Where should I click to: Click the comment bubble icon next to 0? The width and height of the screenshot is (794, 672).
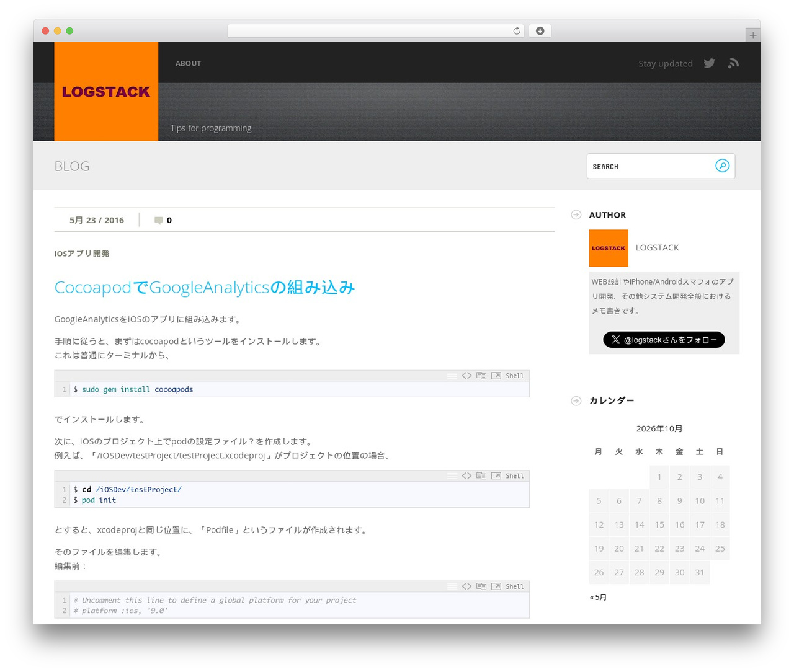(x=158, y=220)
